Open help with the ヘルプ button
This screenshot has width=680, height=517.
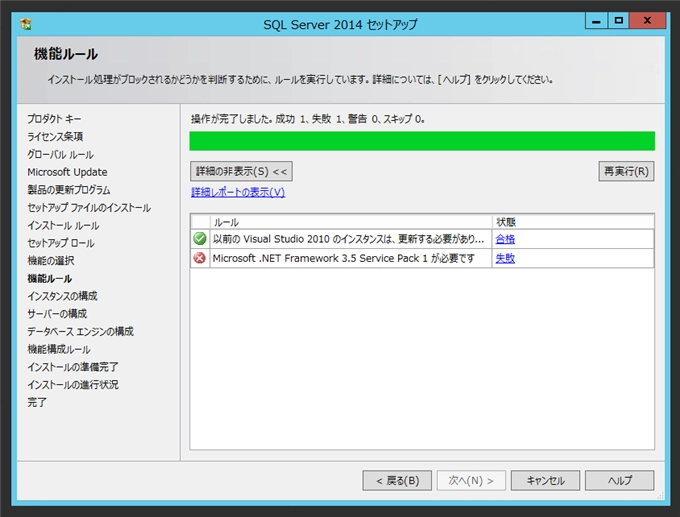tap(620, 481)
